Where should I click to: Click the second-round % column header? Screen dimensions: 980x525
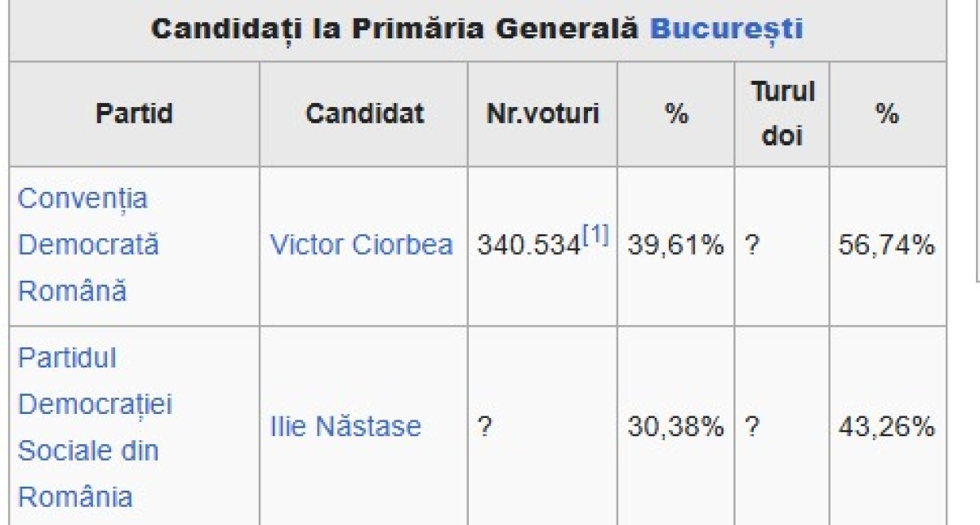tap(888, 113)
